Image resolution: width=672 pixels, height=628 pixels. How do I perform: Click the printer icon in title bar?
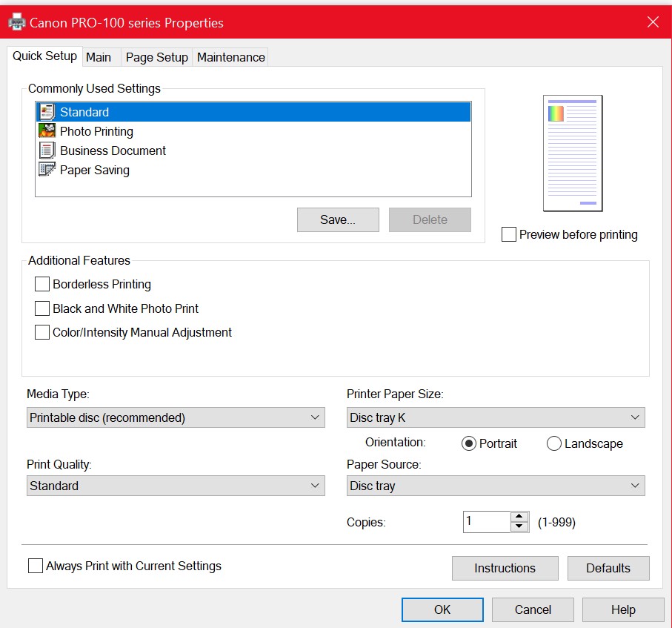(x=16, y=22)
